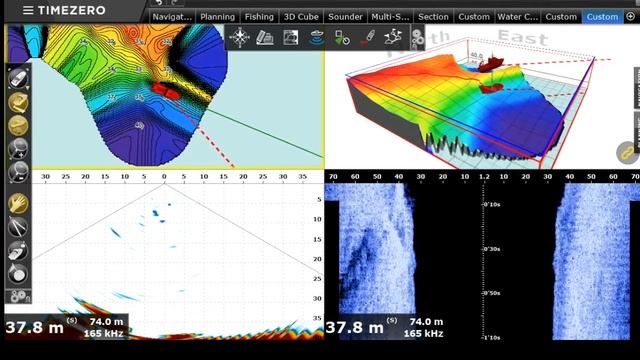Click the zoom out magnifier tool

(18, 172)
